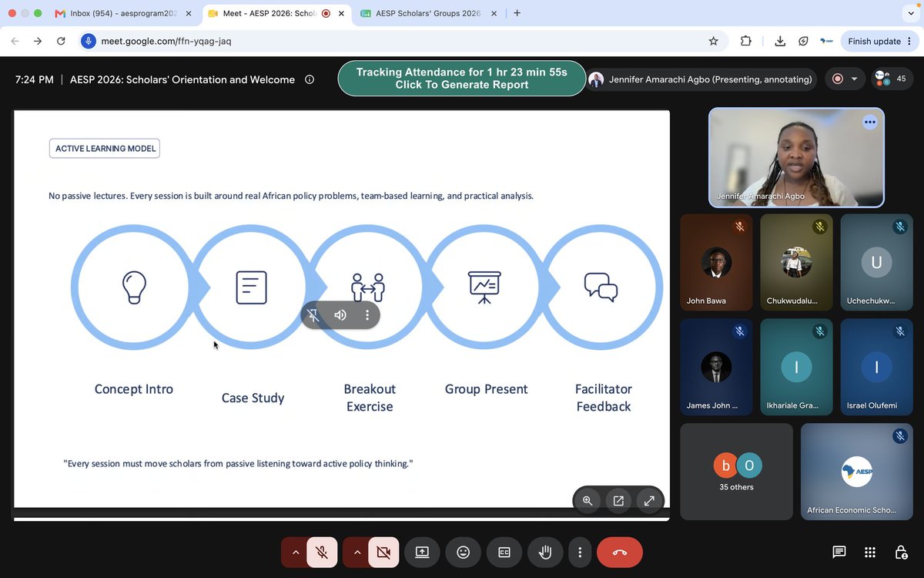Click the recording indicator dot in the Meet tab
924x578 pixels.
326,13
